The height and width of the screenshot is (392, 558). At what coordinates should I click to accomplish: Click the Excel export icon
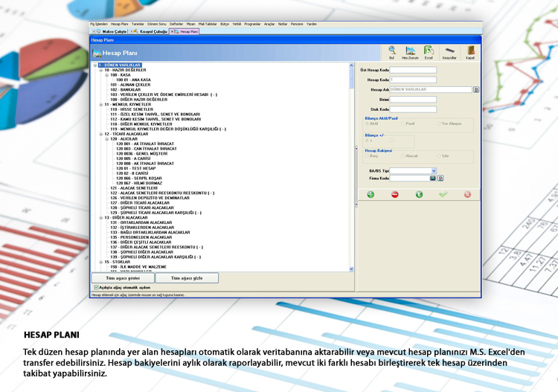coord(429,51)
